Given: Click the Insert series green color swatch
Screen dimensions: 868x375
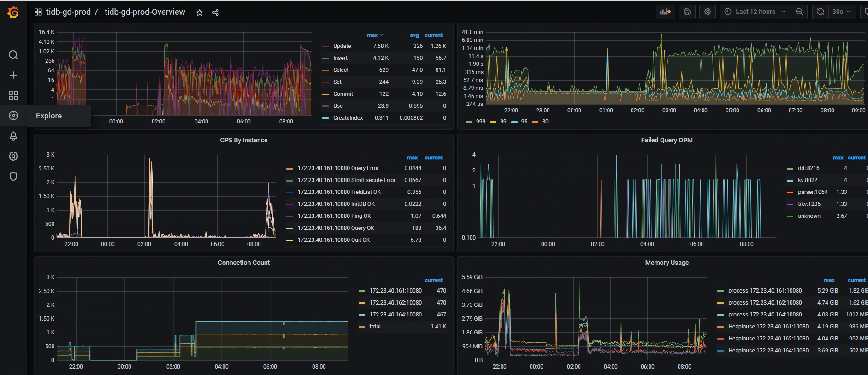Looking at the screenshot, I should pos(325,58).
